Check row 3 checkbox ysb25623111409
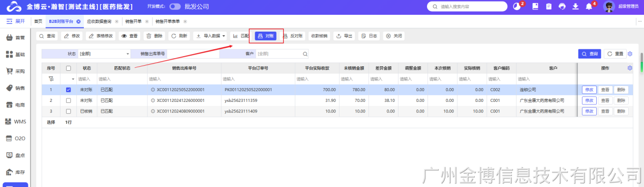 [x=69, y=111]
